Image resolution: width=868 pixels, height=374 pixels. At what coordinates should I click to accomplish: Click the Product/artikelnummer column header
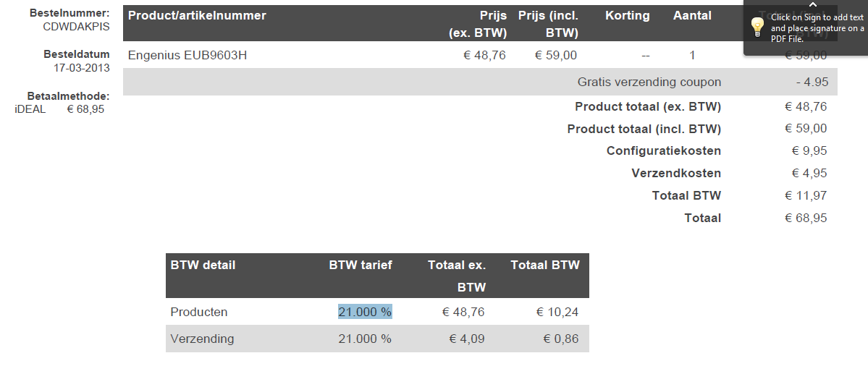pos(197,16)
